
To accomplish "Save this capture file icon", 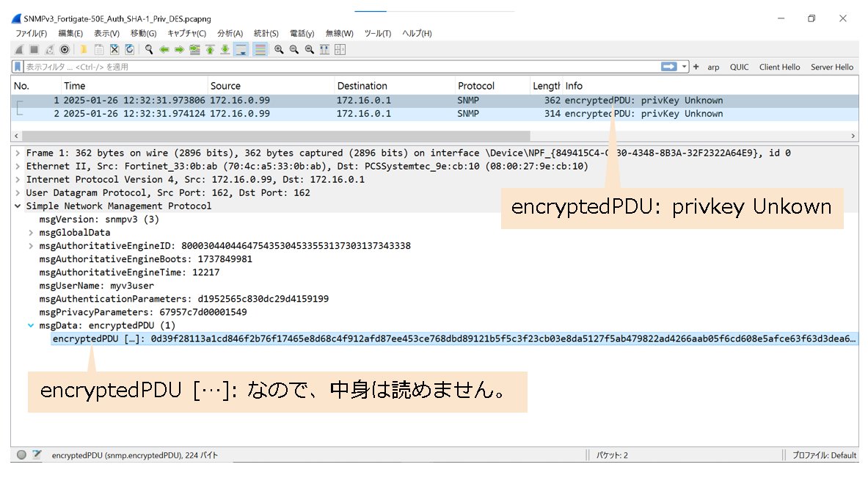I will pyautogui.click(x=99, y=50).
